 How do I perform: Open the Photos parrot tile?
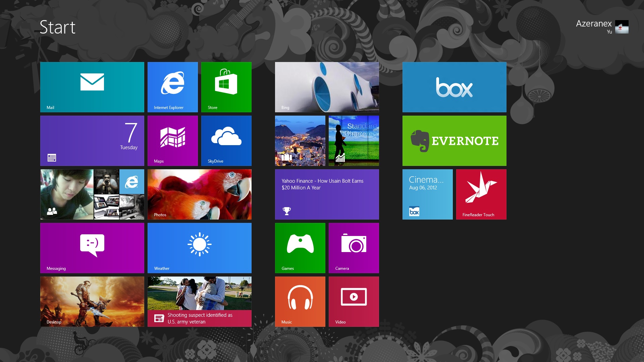199,194
